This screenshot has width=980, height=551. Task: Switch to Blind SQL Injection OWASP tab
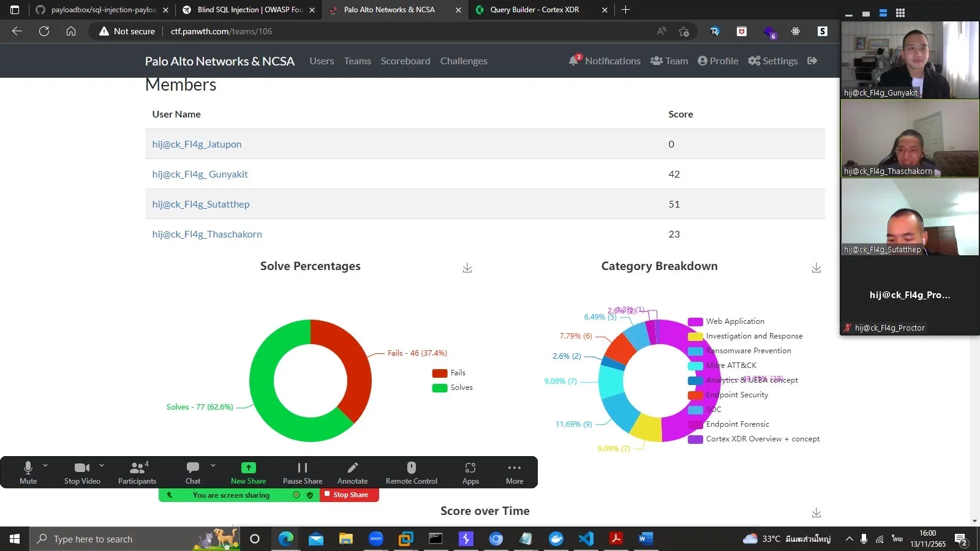tap(249, 10)
